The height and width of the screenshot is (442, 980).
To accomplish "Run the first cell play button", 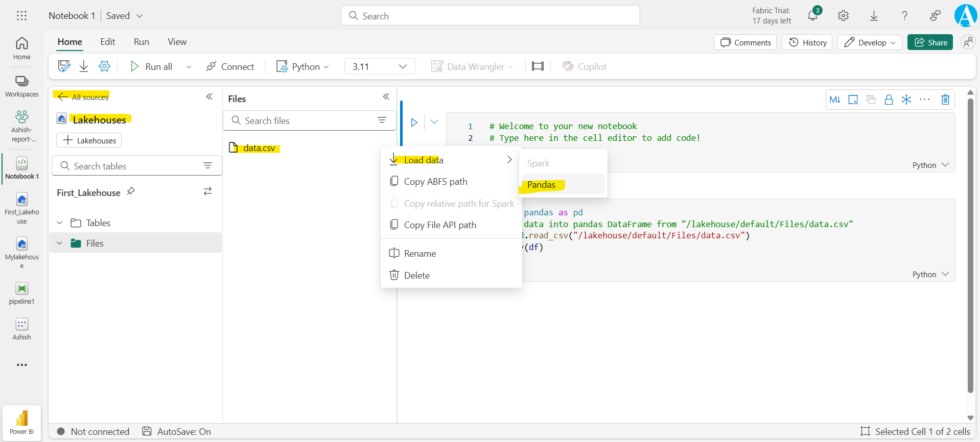I will pyautogui.click(x=414, y=122).
